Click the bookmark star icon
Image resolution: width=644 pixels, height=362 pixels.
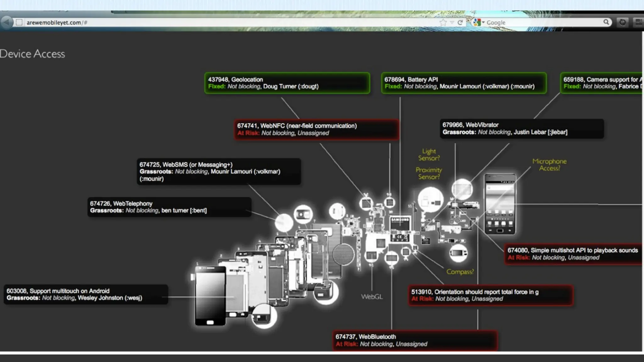point(443,22)
